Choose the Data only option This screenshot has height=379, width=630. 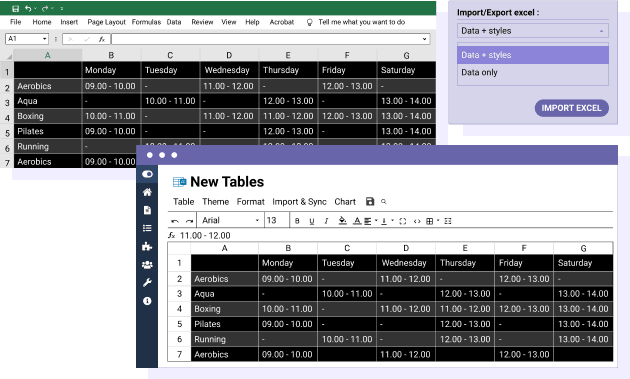(533, 73)
